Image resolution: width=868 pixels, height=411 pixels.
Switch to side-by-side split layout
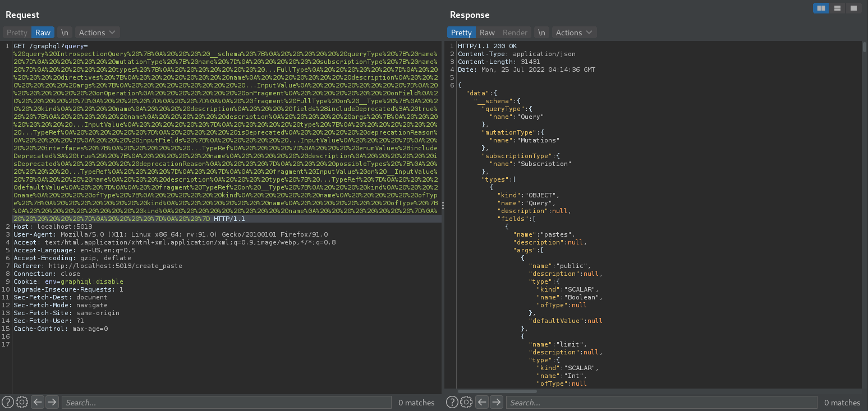click(821, 8)
